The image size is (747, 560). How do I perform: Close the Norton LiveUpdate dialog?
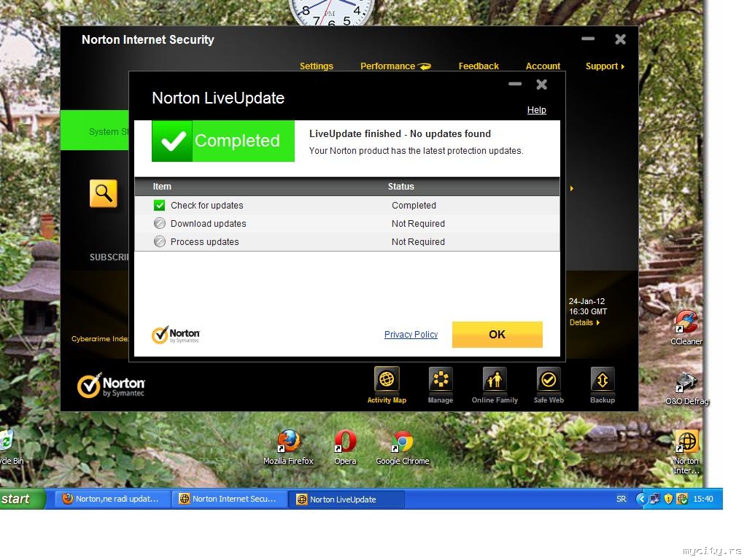pyautogui.click(x=542, y=85)
